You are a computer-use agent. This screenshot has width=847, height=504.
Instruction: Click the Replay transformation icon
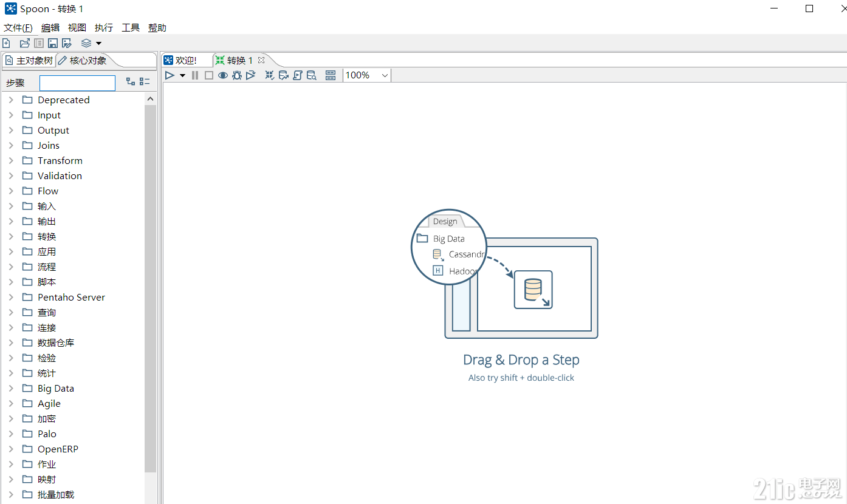click(x=251, y=75)
